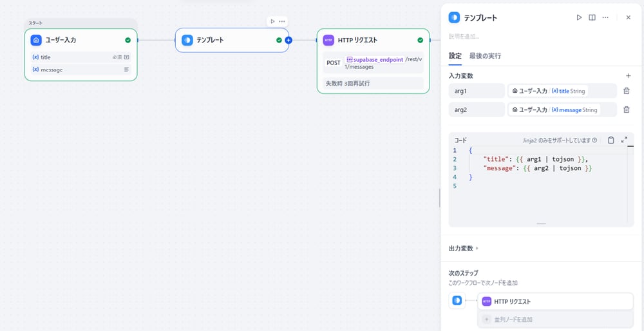
Task: Expand the code editor to fullscreen
Action: 624,140
